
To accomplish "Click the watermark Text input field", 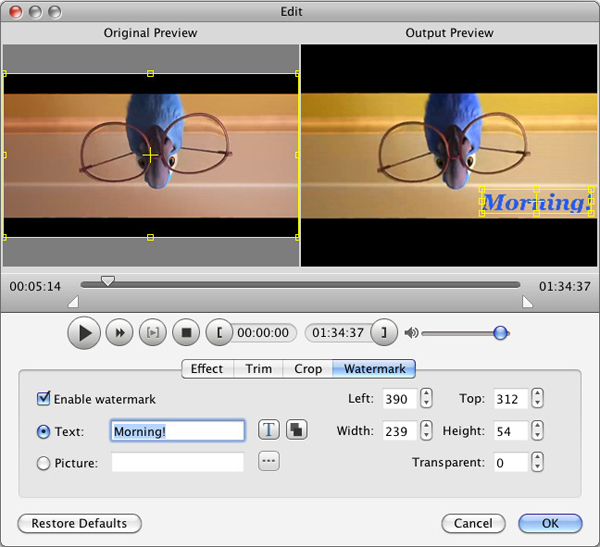I will pos(178,431).
